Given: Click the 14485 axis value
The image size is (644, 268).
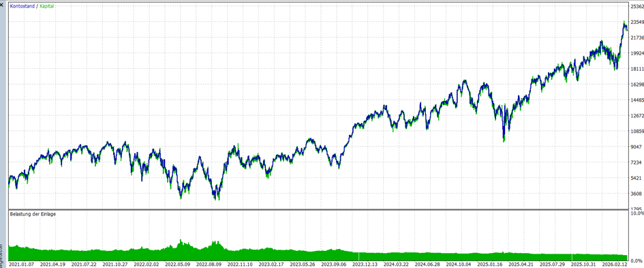Looking at the screenshot, I should tap(637, 100).
